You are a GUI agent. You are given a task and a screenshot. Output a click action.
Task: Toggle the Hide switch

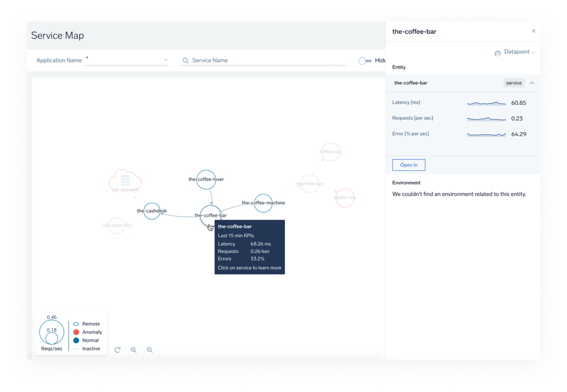tap(365, 61)
